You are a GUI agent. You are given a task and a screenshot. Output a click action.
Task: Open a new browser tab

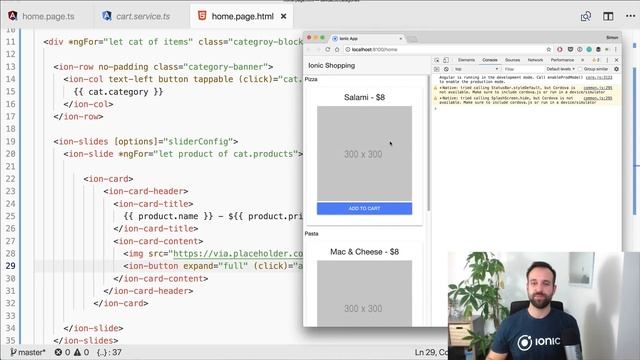[412, 39]
